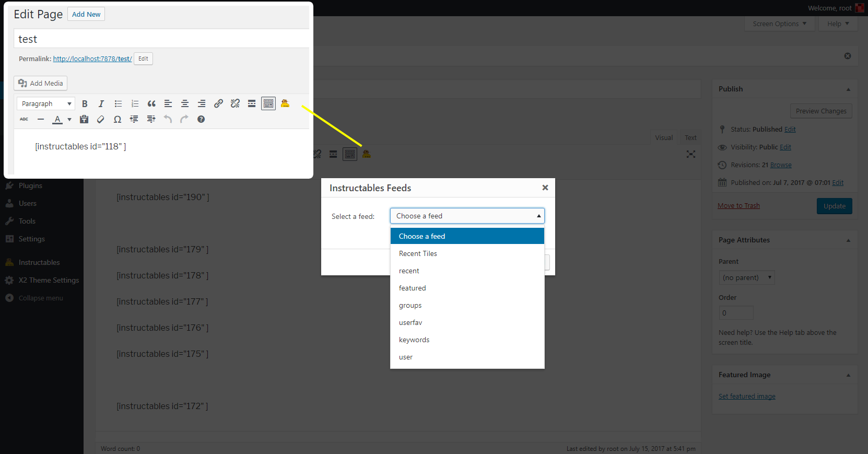
Task: Open special character omega picker
Action: (118, 119)
